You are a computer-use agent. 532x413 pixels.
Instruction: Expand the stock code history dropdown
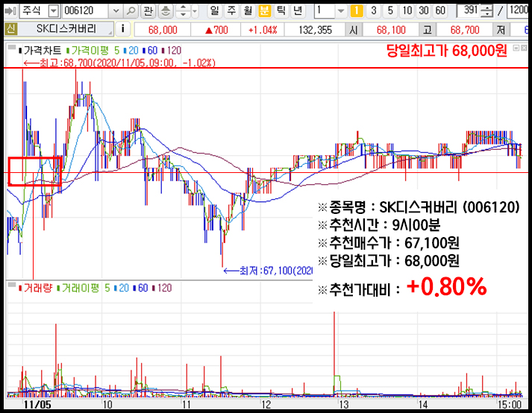[116, 11]
